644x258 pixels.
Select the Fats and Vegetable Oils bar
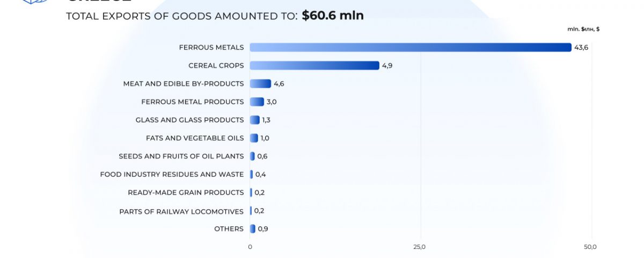pyautogui.click(x=254, y=138)
